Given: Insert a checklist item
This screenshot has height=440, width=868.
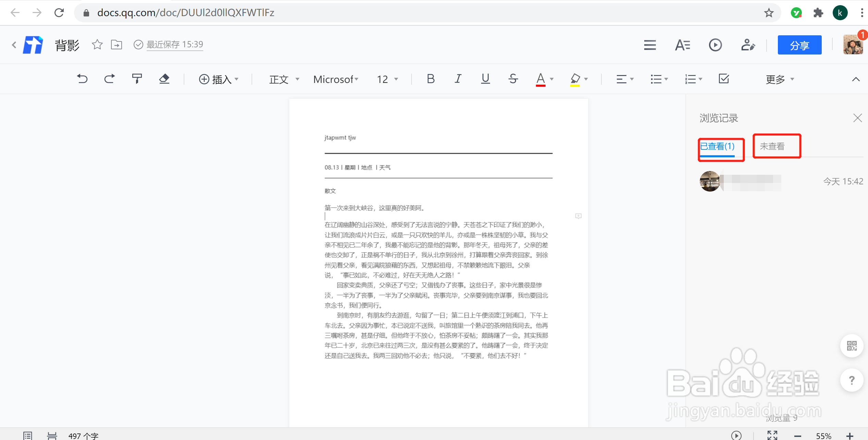Looking at the screenshot, I should pos(723,79).
